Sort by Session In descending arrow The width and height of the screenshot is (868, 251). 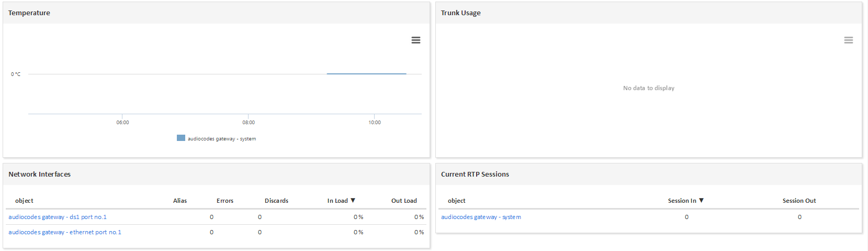702,201
